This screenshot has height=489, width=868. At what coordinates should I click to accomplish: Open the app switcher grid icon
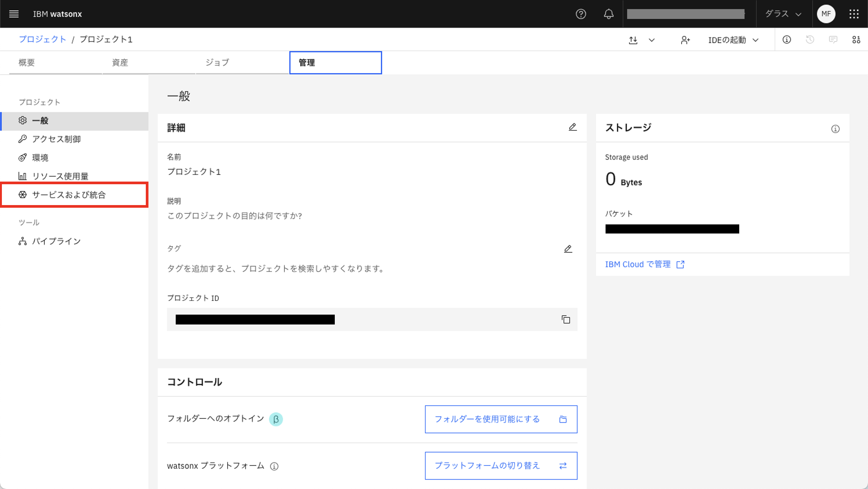point(854,14)
